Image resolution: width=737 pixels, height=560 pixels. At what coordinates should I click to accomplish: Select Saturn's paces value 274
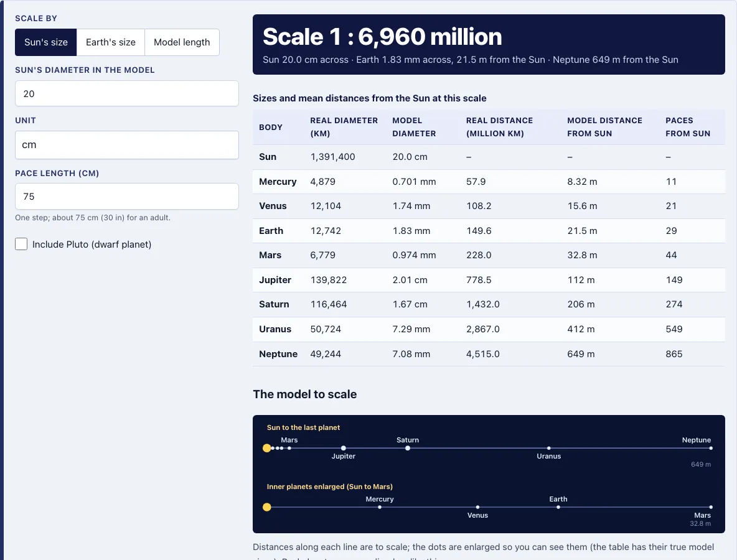(x=674, y=304)
